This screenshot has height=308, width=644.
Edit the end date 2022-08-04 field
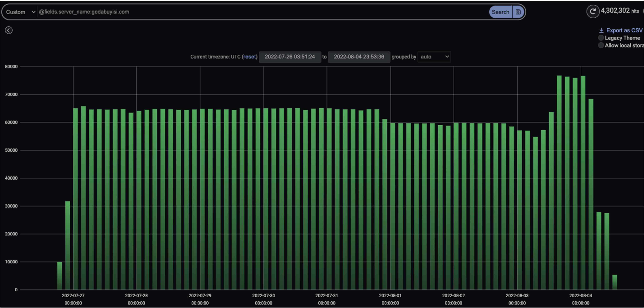(359, 57)
